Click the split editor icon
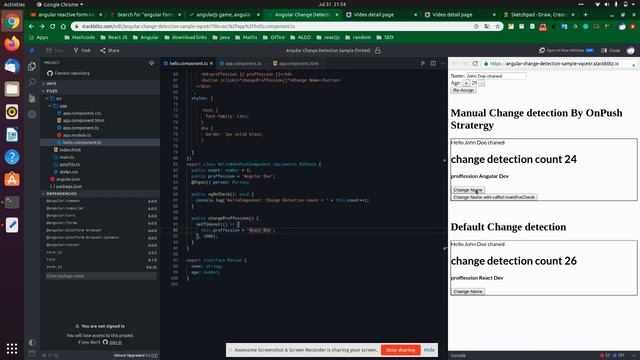 (x=433, y=63)
